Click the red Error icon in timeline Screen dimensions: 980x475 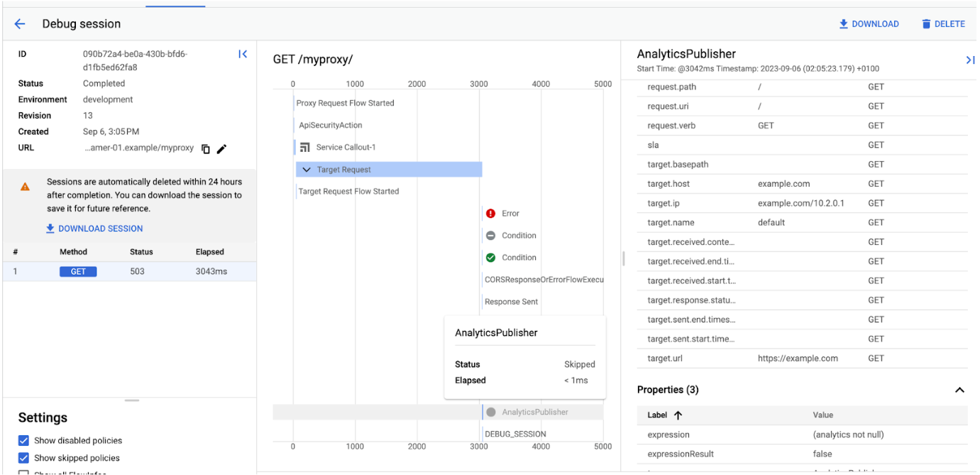pos(490,214)
